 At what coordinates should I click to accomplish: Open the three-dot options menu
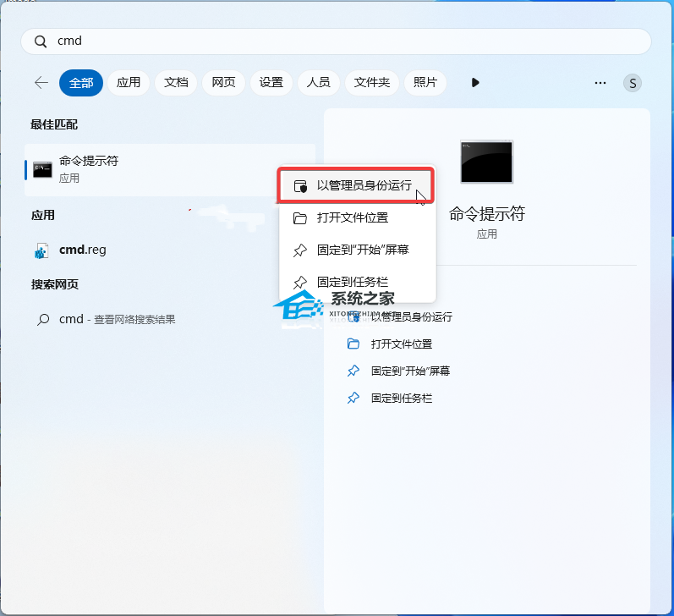click(x=600, y=83)
